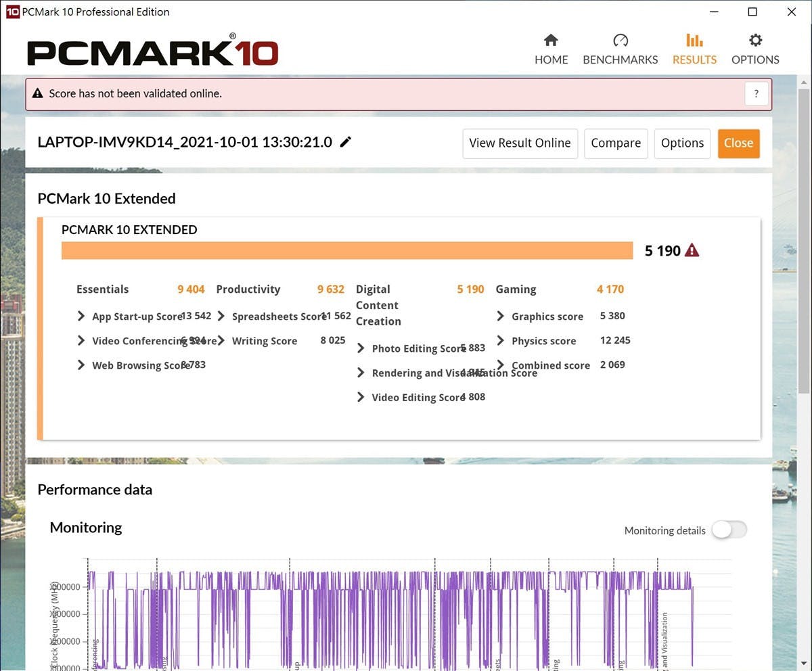Click the red warning icon beside 5 190
812x671 pixels.
click(692, 250)
